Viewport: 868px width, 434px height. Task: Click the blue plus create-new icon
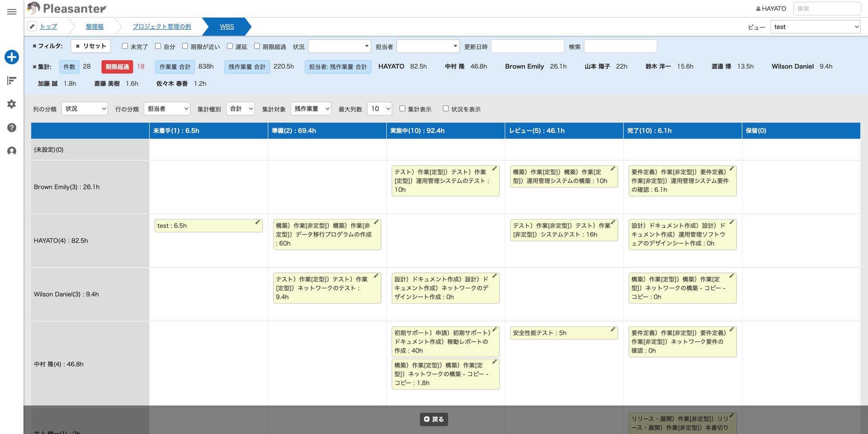point(12,57)
